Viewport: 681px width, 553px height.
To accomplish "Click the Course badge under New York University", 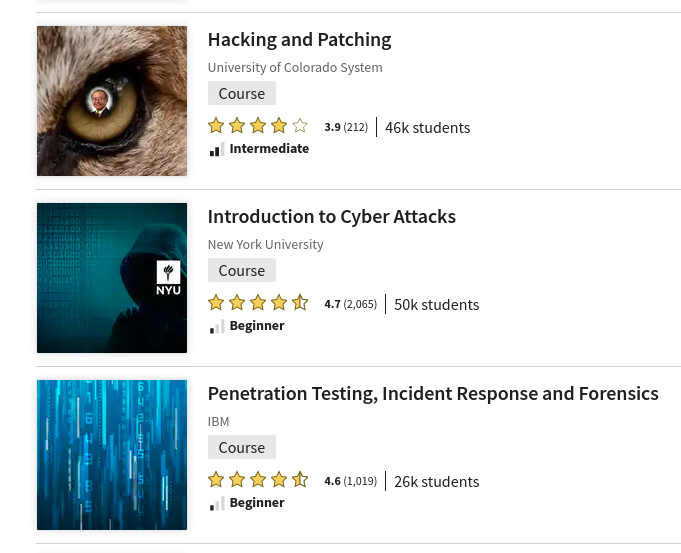I will pos(241,271).
